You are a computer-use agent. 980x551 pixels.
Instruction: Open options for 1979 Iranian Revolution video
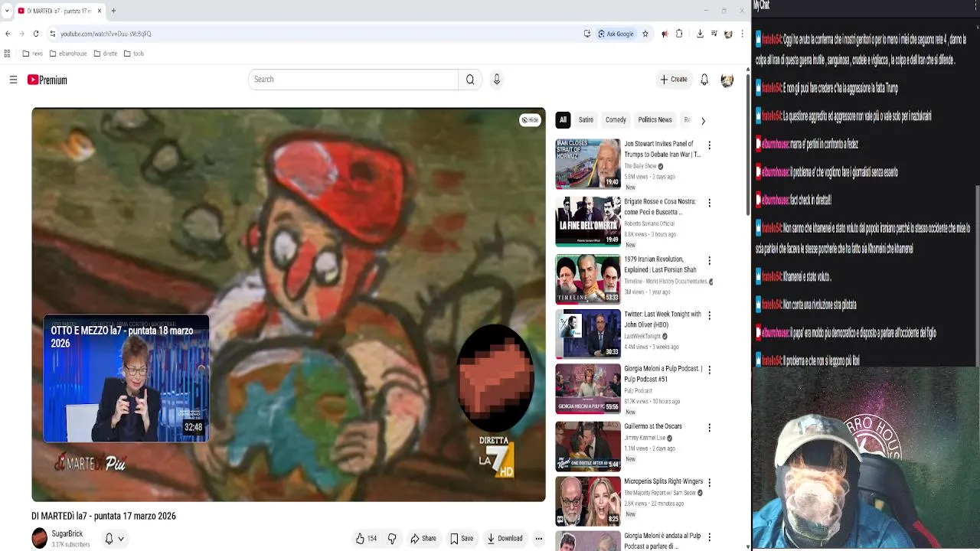[x=709, y=261]
